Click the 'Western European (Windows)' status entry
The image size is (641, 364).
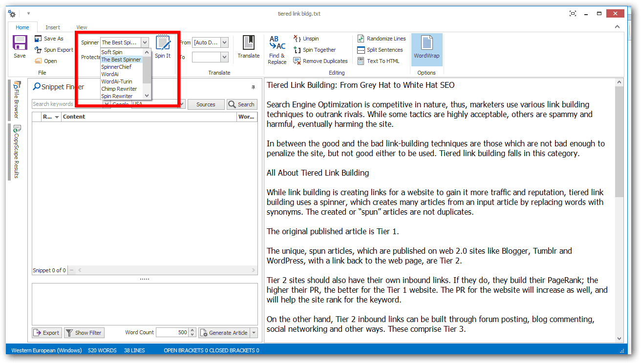46,350
